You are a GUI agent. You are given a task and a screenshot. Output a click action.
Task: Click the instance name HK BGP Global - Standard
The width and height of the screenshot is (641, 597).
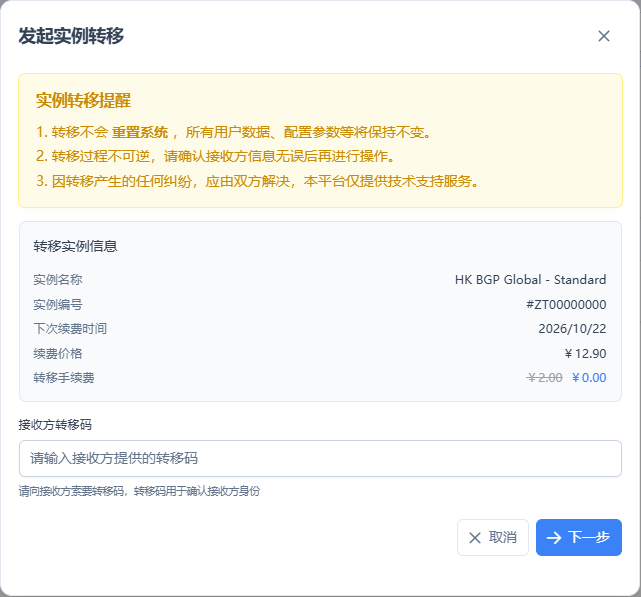pos(530,280)
